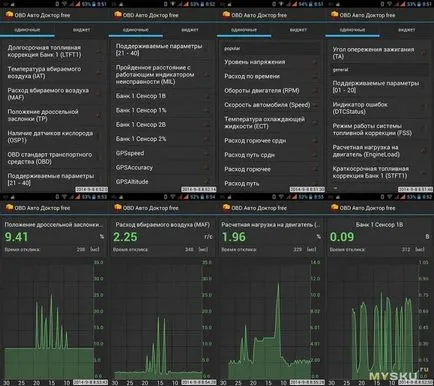Select Поддерживаемые параметры [01 - 20]
Screen dimensions: 434x386
[x=379, y=87]
